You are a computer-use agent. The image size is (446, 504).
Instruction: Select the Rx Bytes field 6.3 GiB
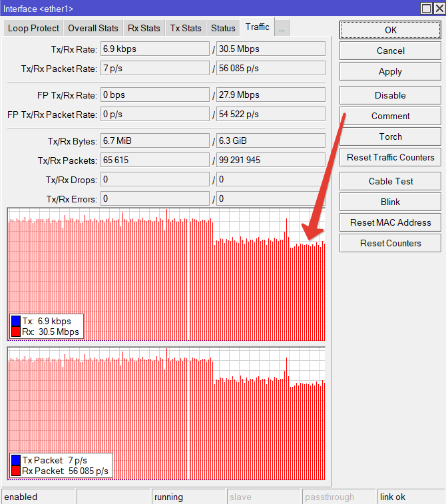[x=270, y=140]
